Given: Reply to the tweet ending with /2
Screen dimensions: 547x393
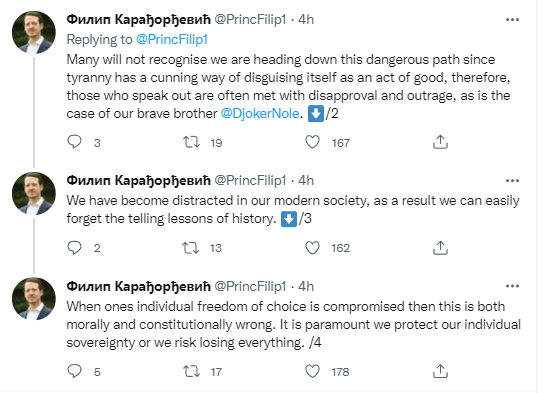Looking at the screenshot, I should coord(74,142).
